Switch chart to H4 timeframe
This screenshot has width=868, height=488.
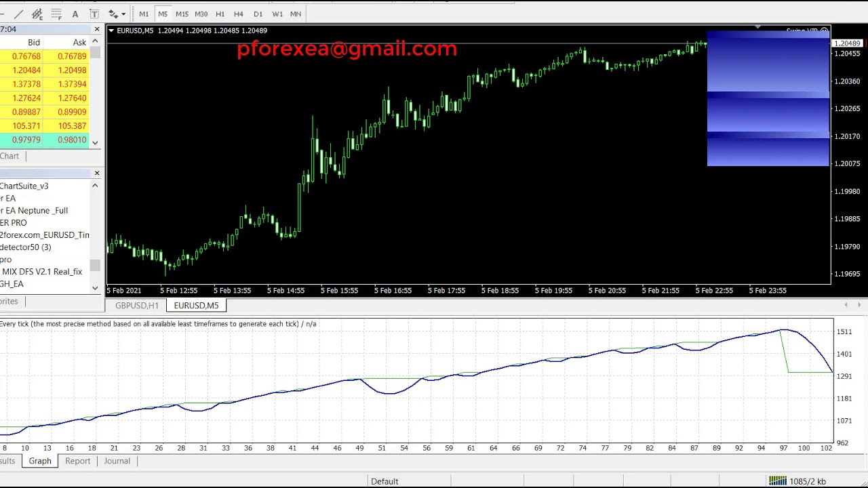point(239,14)
